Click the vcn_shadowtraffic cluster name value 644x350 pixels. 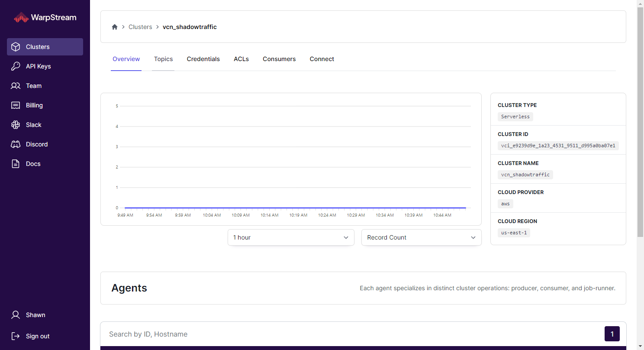pyautogui.click(x=525, y=175)
